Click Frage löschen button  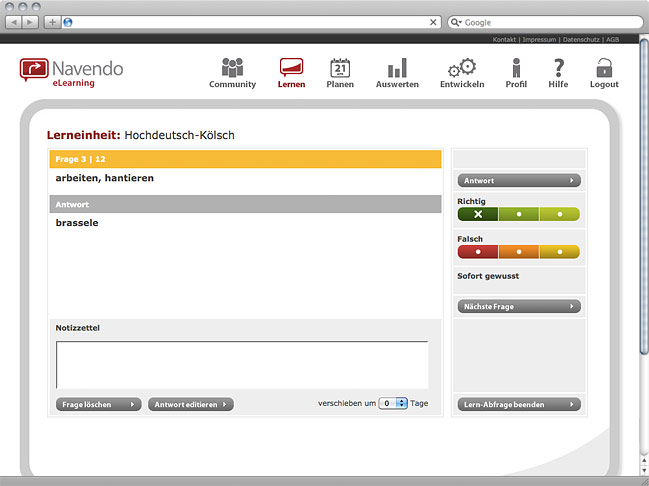point(99,404)
